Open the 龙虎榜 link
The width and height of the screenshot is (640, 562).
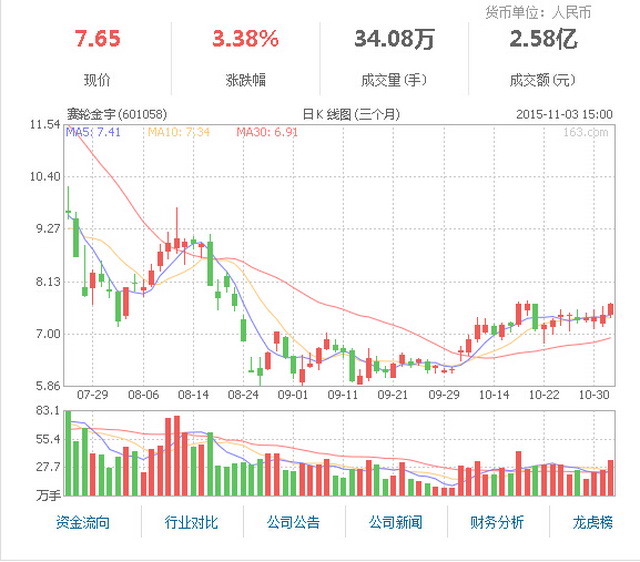[593, 522]
